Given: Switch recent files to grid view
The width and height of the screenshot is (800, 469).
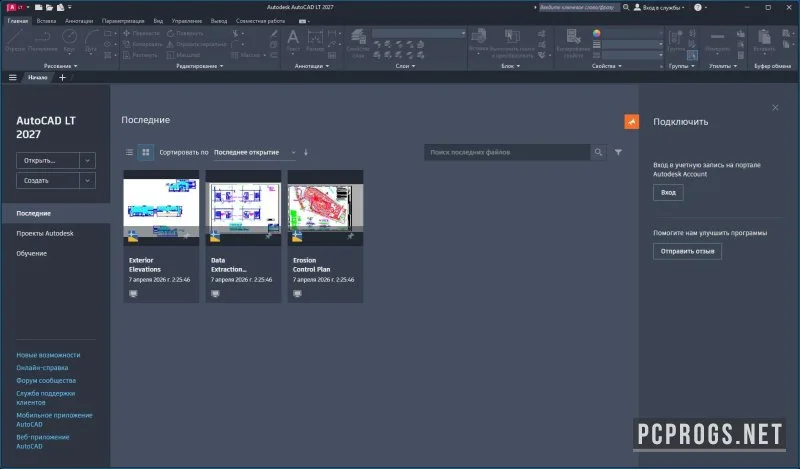Looking at the screenshot, I should [145, 152].
